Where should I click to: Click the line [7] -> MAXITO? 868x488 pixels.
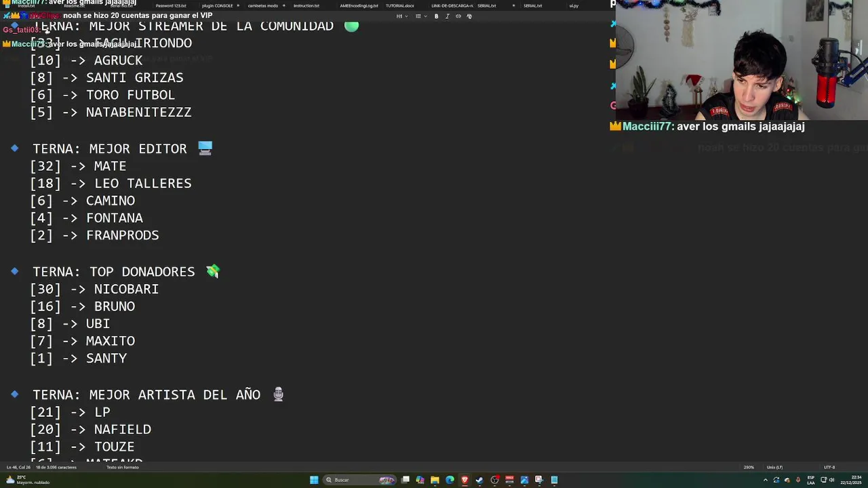(82, 341)
